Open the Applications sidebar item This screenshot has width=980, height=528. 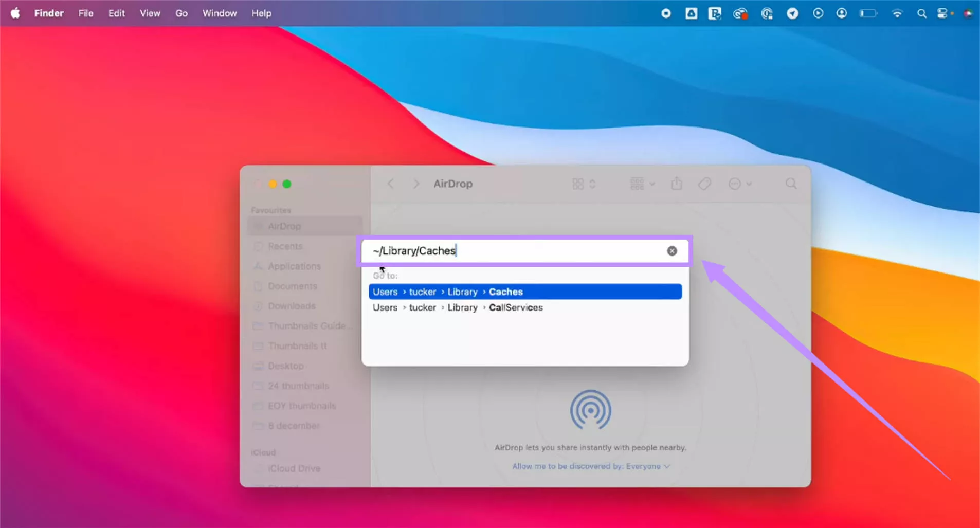[294, 266]
